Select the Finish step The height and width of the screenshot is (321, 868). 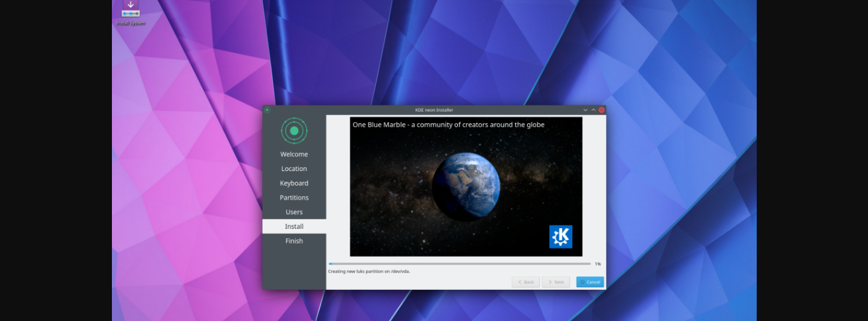tap(294, 241)
